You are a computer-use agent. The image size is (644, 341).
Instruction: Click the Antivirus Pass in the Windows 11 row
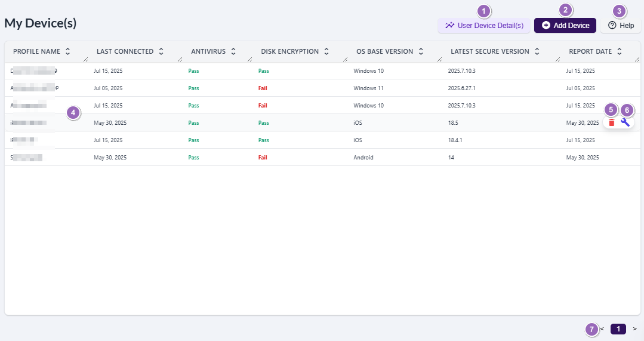pos(193,88)
